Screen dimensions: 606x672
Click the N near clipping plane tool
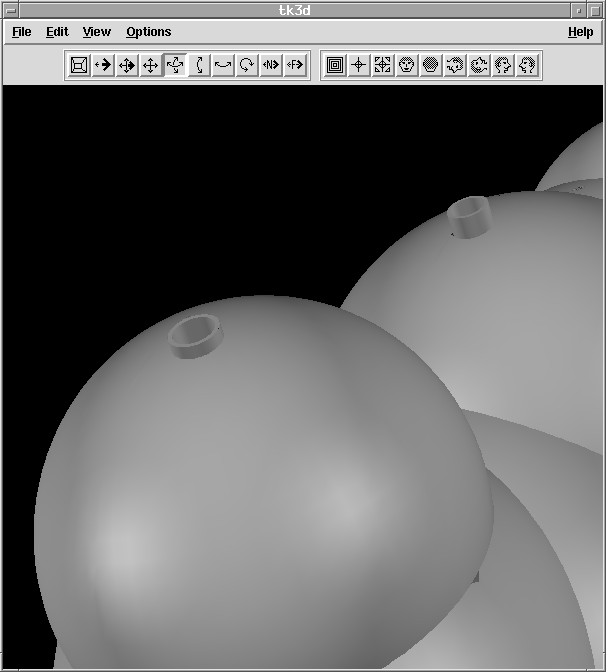tap(271, 65)
